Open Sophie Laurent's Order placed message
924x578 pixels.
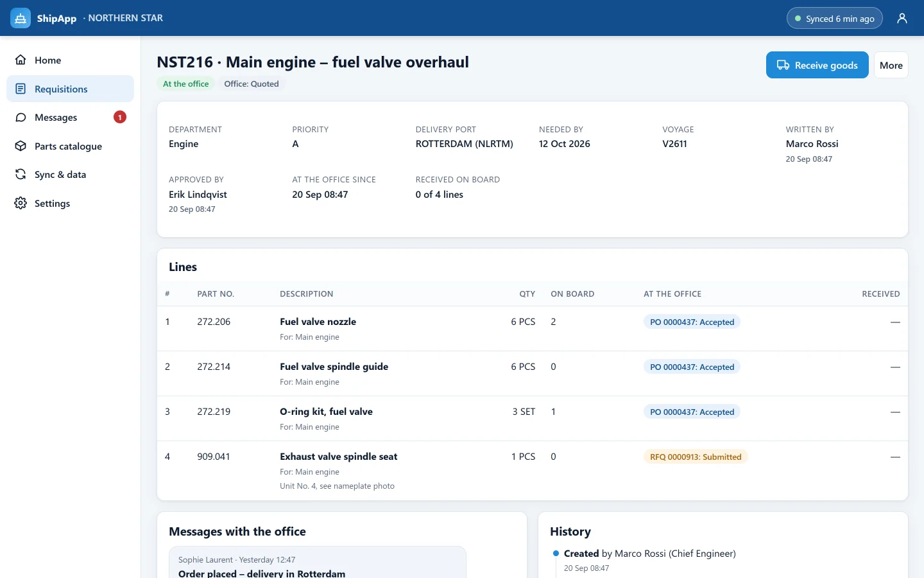click(318, 563)
